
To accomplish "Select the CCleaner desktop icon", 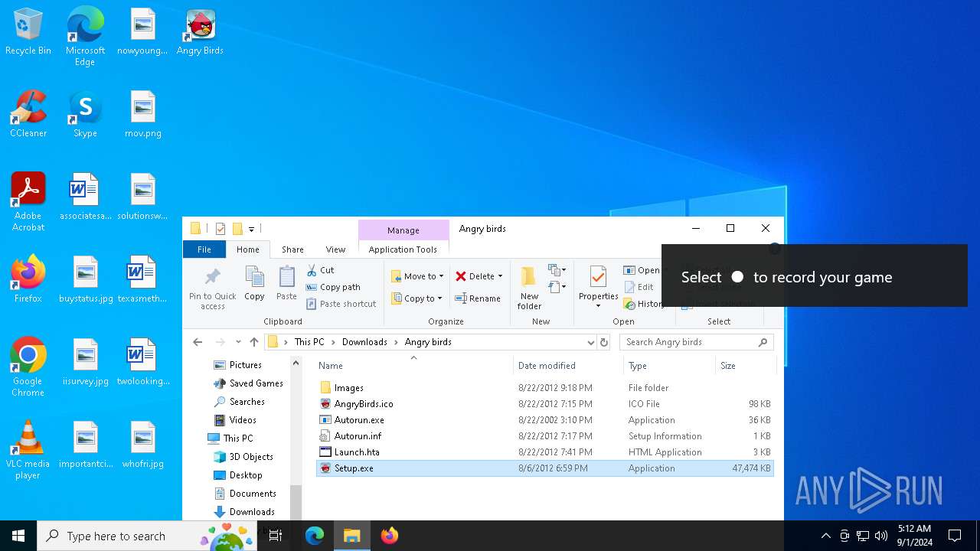I will click(28, 115).
